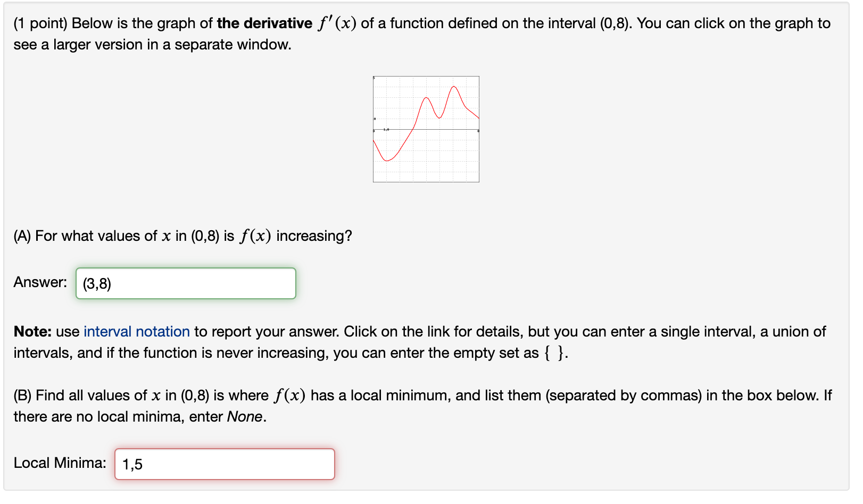Screen dimensions: 863x504
Task: Click the question (B) heading text
Action: (x=213, y=396)
